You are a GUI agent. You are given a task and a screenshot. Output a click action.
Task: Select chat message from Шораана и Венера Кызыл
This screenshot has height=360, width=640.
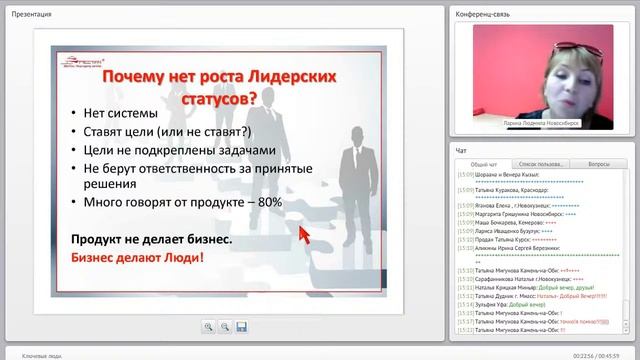[x=521, y=178]
